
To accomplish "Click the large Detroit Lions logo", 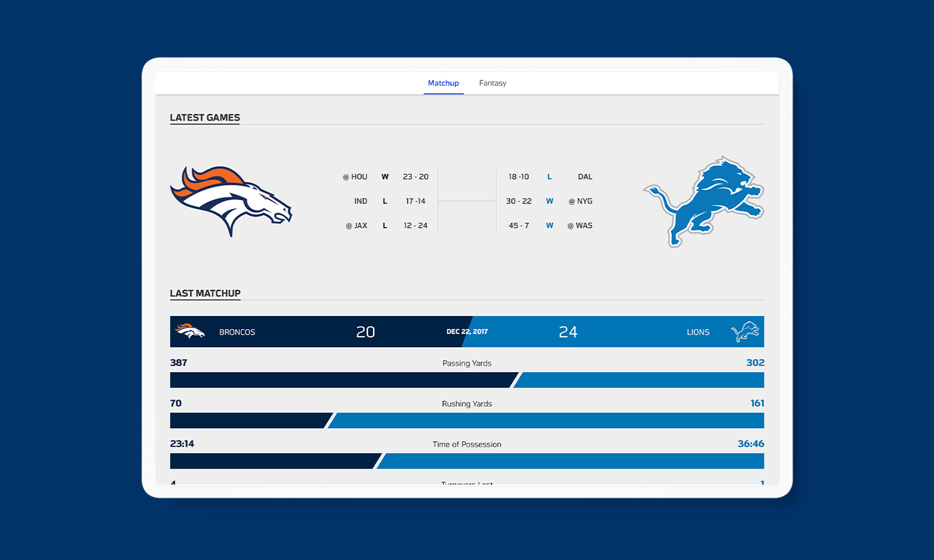I will (704, 200).
